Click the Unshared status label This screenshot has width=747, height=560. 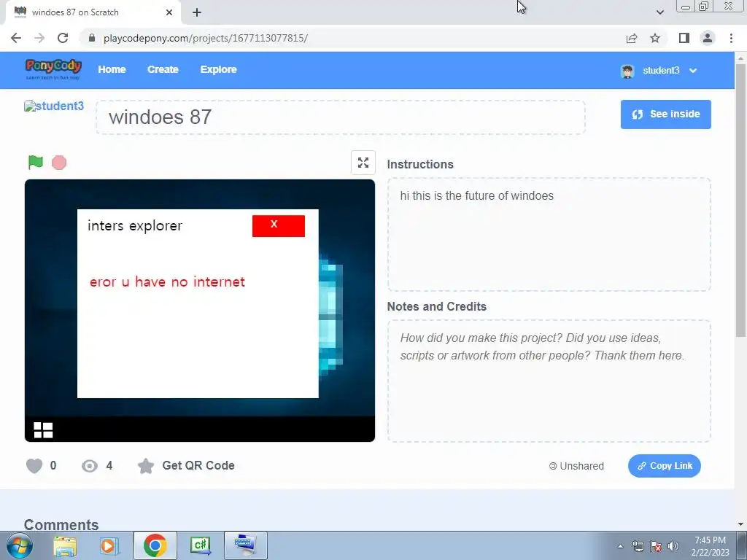pyautogui.click(x=576, y=466)
